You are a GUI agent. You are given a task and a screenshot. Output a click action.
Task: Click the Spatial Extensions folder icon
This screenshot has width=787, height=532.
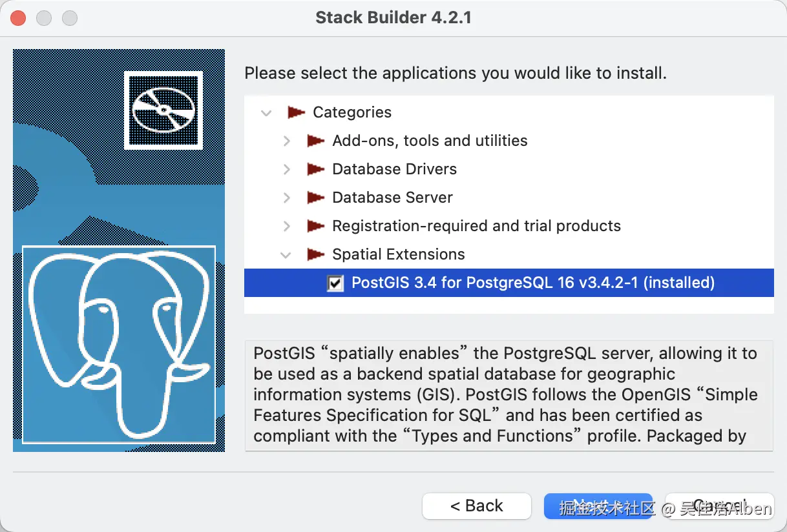[315, 254]
